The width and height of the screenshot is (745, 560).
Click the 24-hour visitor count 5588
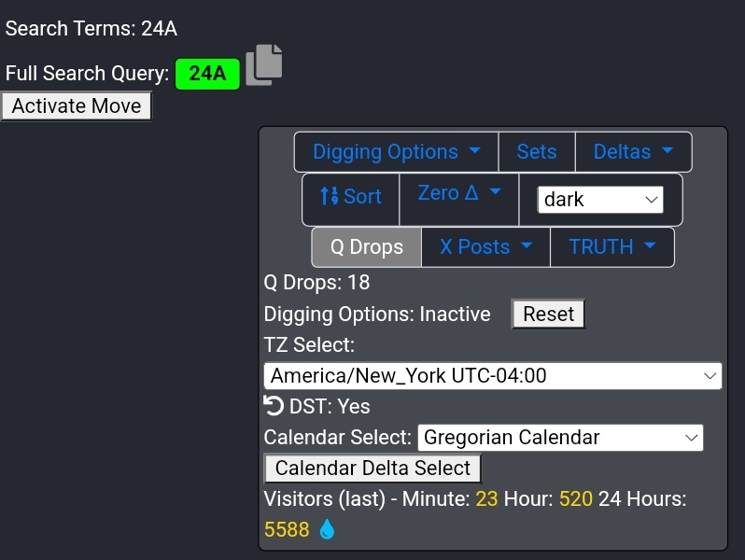click(287, 529)
